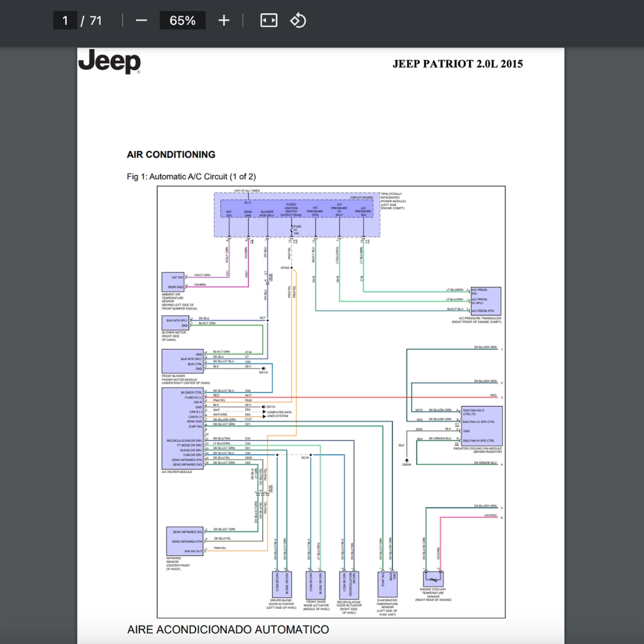Click the radiator cooling fan module box

coord(482,426)
